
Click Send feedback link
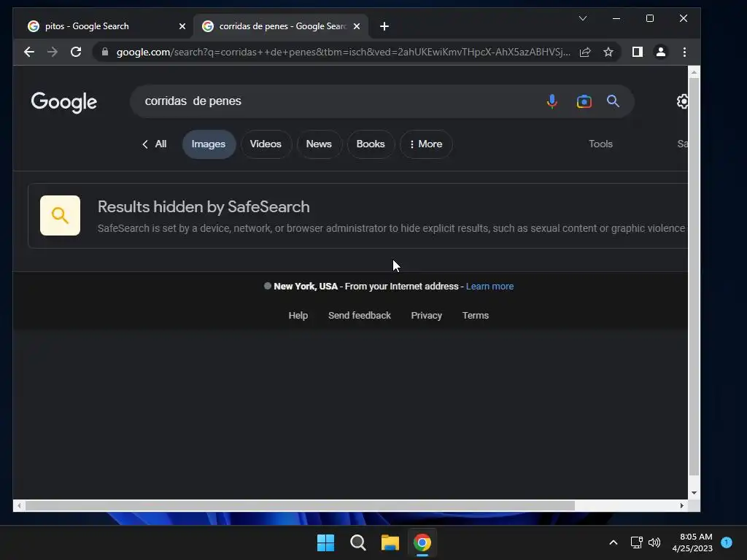[x=359, y=315]
